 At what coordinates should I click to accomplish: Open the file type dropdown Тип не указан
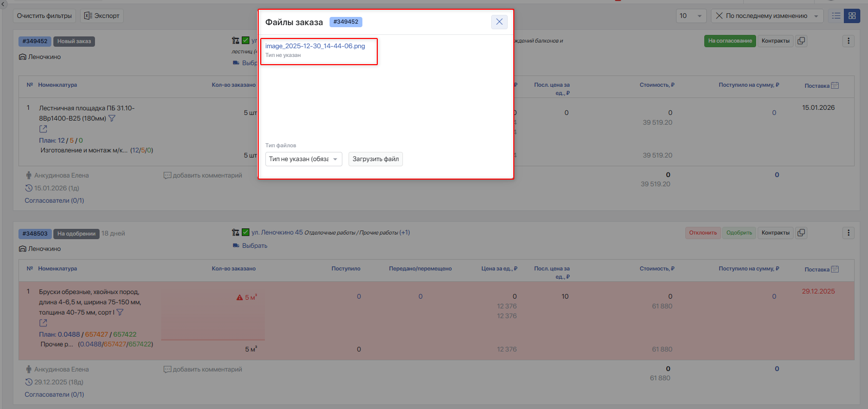coord(303,159)
